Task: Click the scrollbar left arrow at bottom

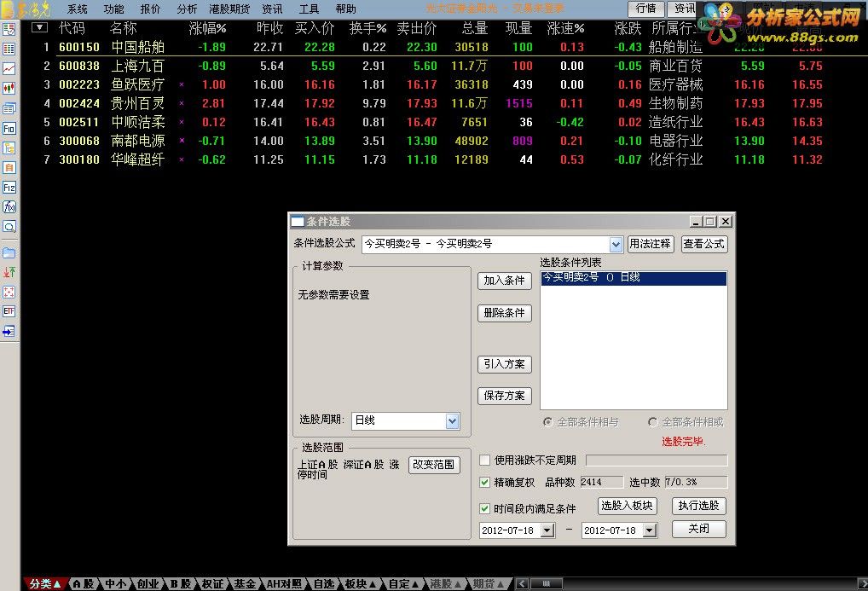Action: coord(522,584)
